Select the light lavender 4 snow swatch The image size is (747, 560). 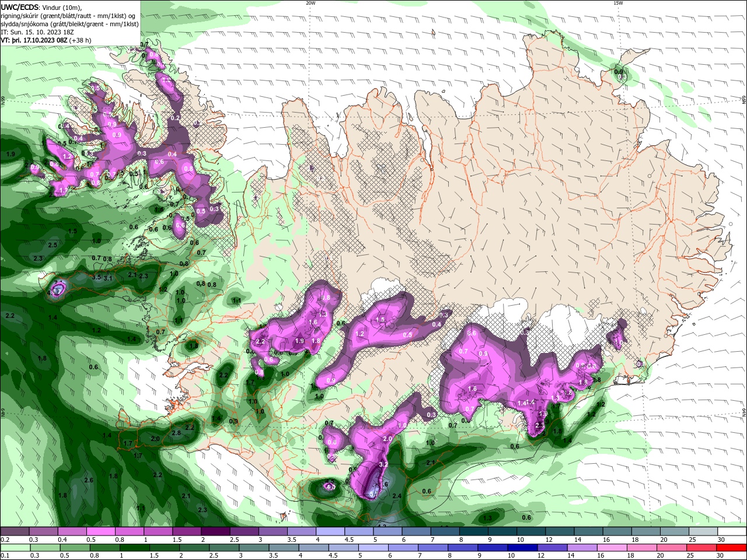tap(330, 531)
